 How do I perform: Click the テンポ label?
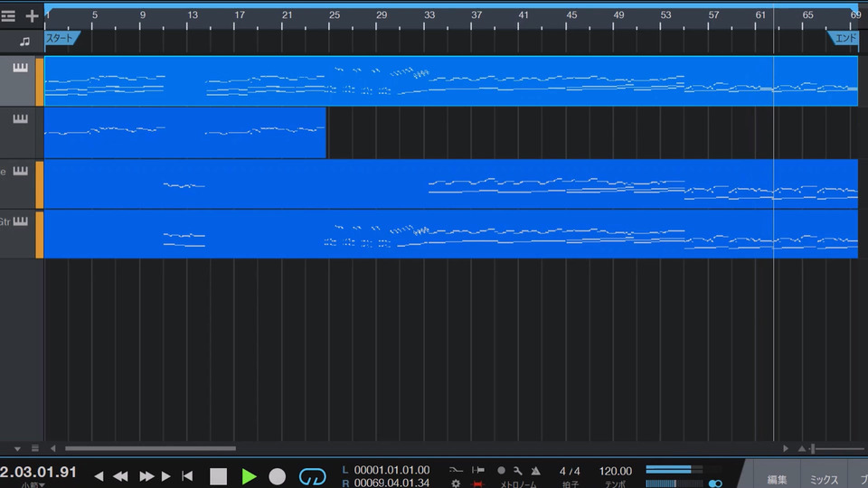pyautogui.click(x=615, y=484)
